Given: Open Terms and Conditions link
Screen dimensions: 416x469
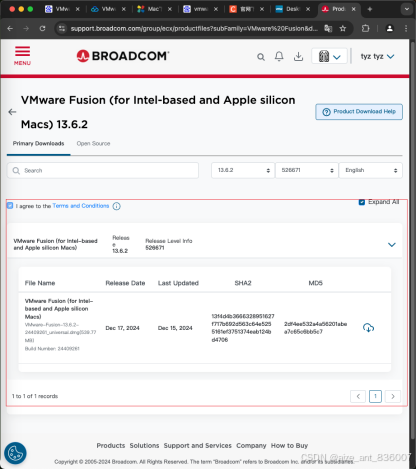Looking at the screenshot, I should (81, 206).
